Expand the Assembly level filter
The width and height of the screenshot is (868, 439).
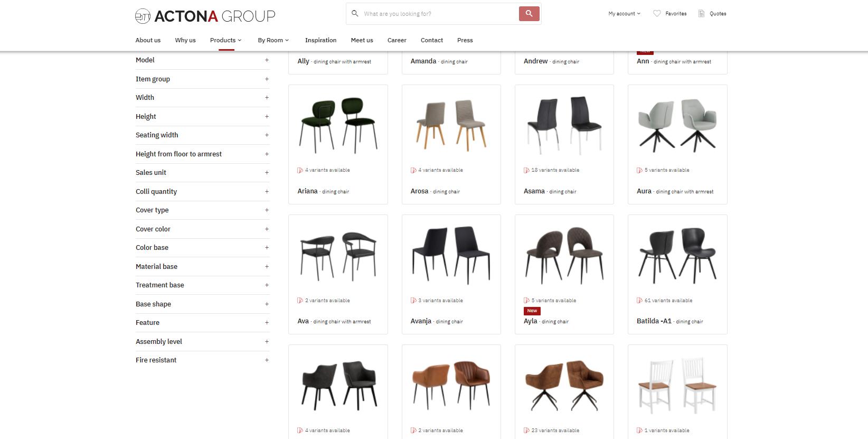[x=202, y=342]
